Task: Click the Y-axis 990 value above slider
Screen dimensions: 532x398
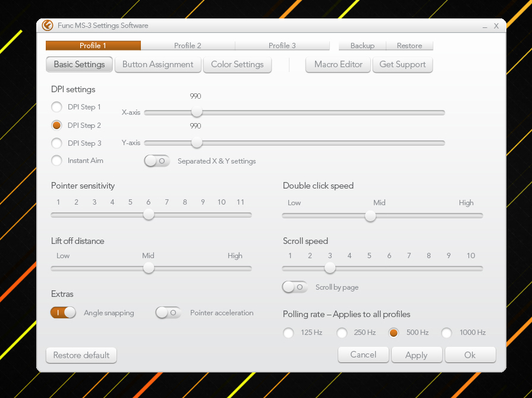Action: [196, 126]
